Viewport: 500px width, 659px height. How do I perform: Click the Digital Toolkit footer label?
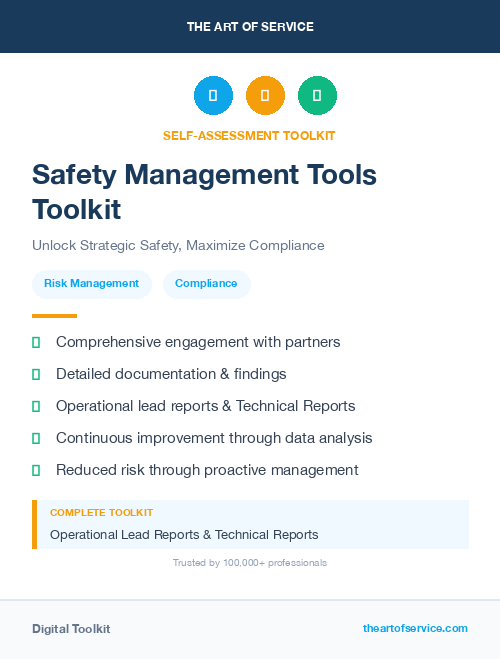[x=71, y=629]
